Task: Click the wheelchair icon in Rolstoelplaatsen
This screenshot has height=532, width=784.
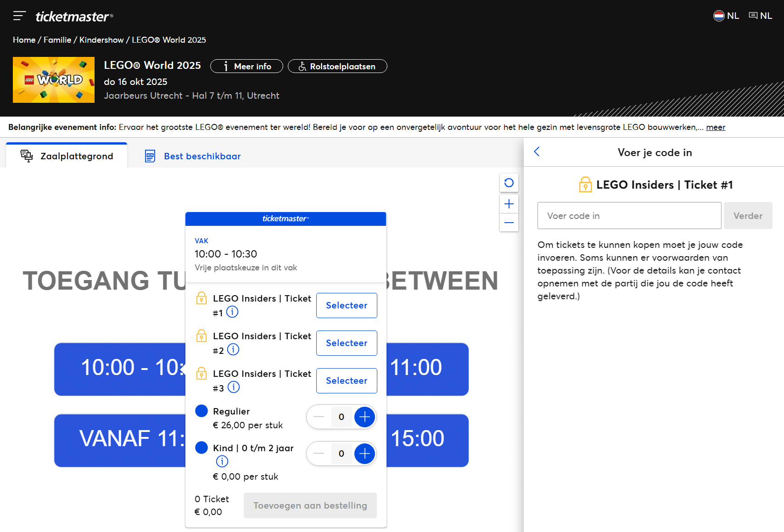Action: click(302, 67)
